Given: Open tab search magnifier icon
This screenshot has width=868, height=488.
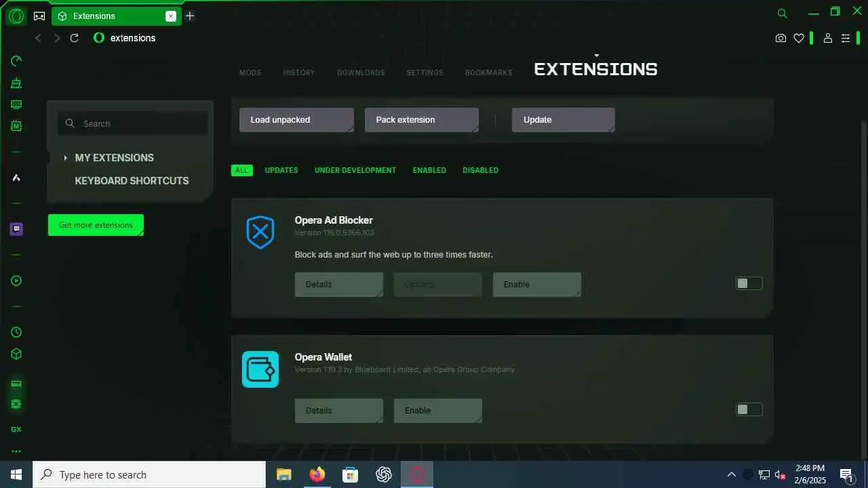Looking at the screenshot, I should pyautogui.click(x=783, y=14).
